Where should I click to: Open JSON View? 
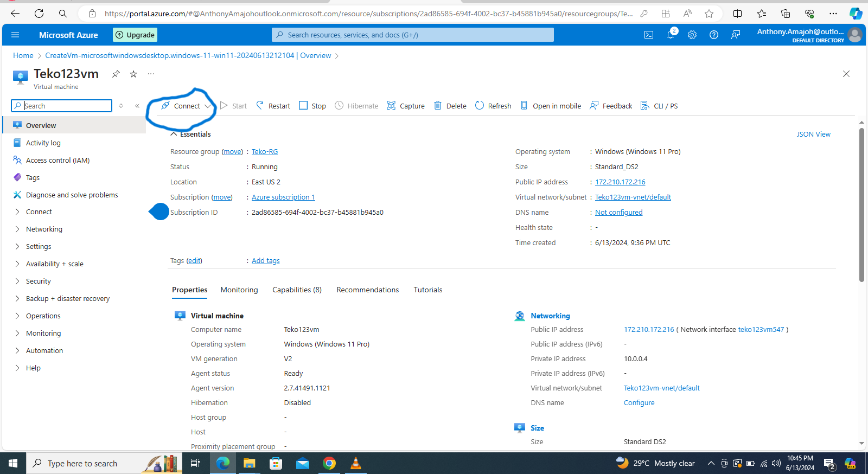(x=813, y=134)
